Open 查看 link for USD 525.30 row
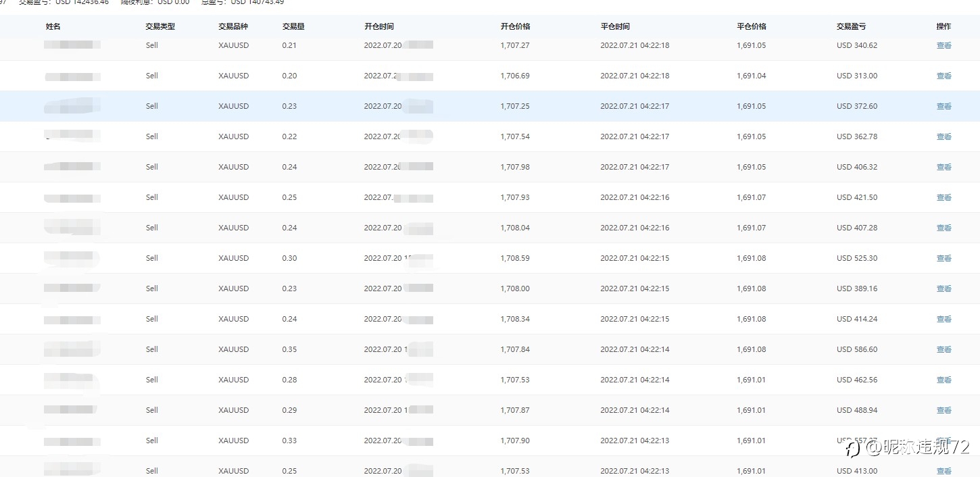 click(944, 258)
